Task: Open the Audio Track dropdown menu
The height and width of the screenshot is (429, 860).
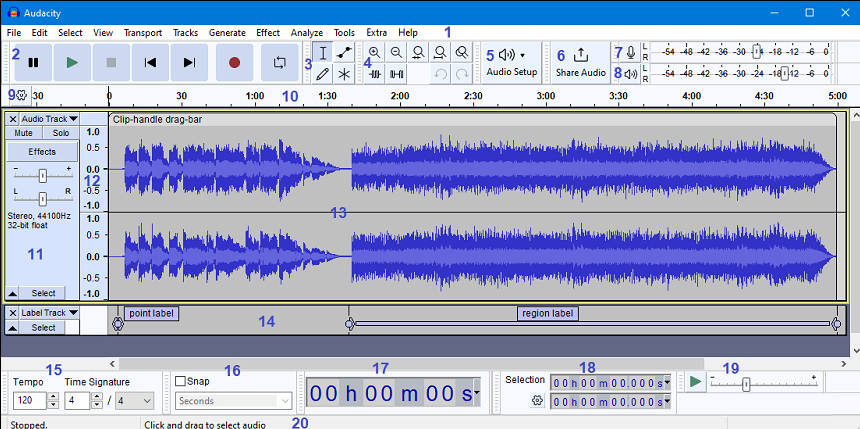Action: tap(49, 119)
